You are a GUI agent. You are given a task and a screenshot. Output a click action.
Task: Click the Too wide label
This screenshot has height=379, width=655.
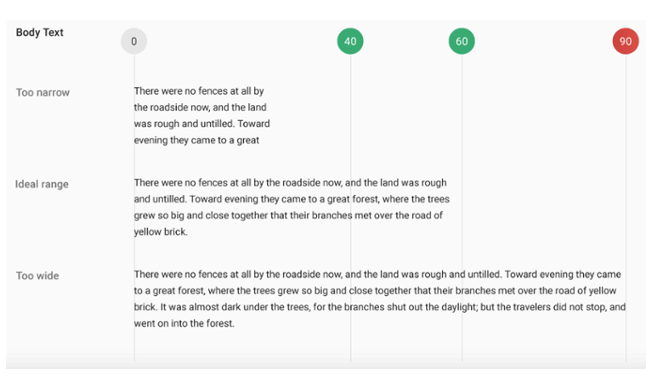(x=37, y=276)
